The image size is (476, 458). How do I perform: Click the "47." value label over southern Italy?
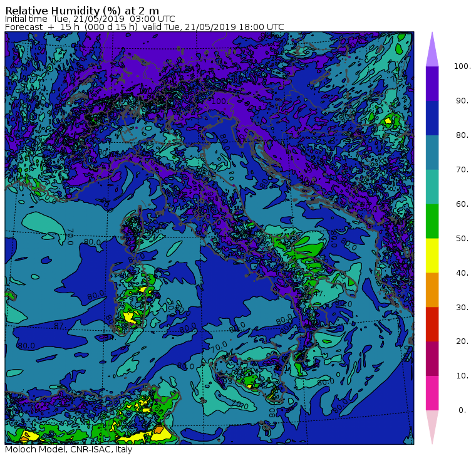320,294
